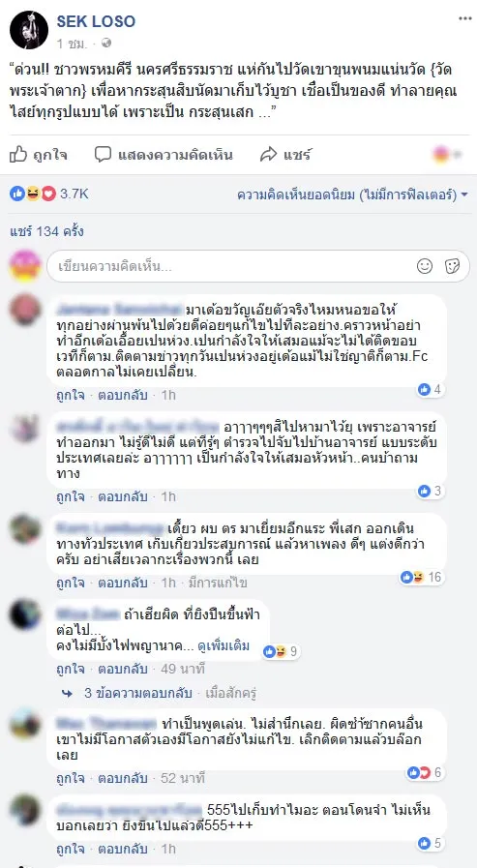The width and height of the screenshot is (477, 868).
Task: Like the first comment with 4 likes
Action: [x=71, y=395]
